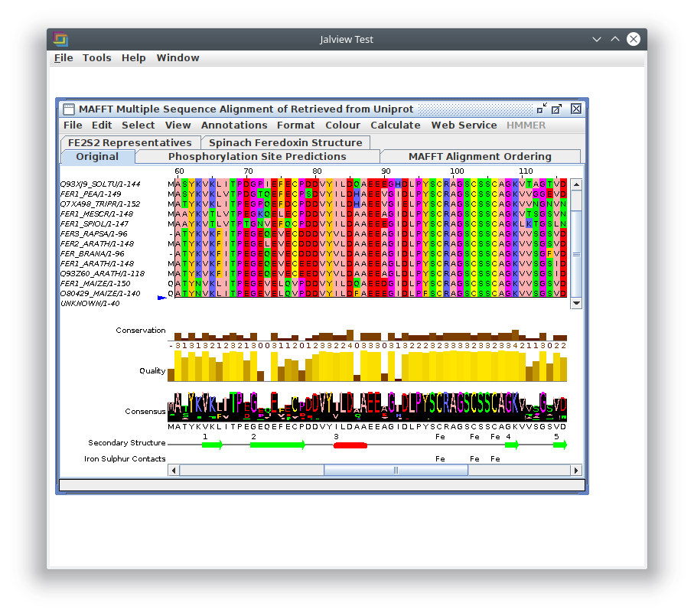Open the Colour menu
Screen dimensions: 694x616
pyautogui.click(x=342, y=125)
